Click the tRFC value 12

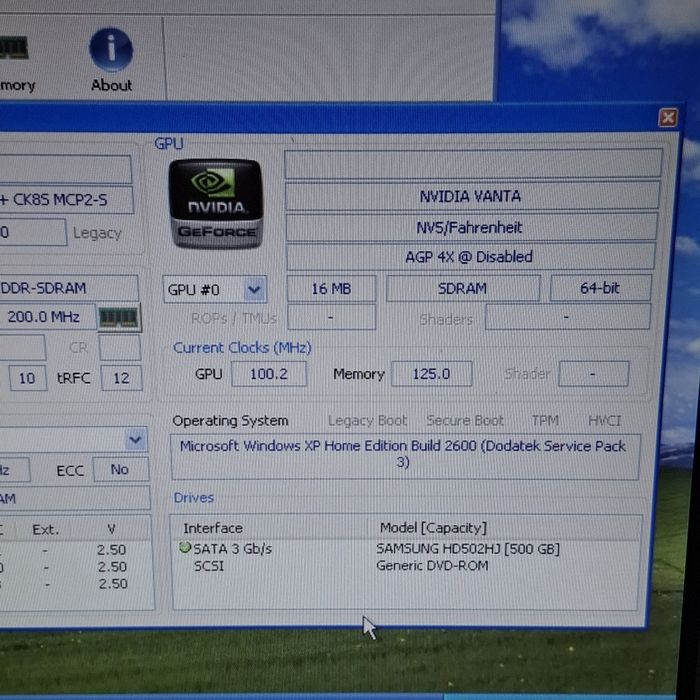121,378
